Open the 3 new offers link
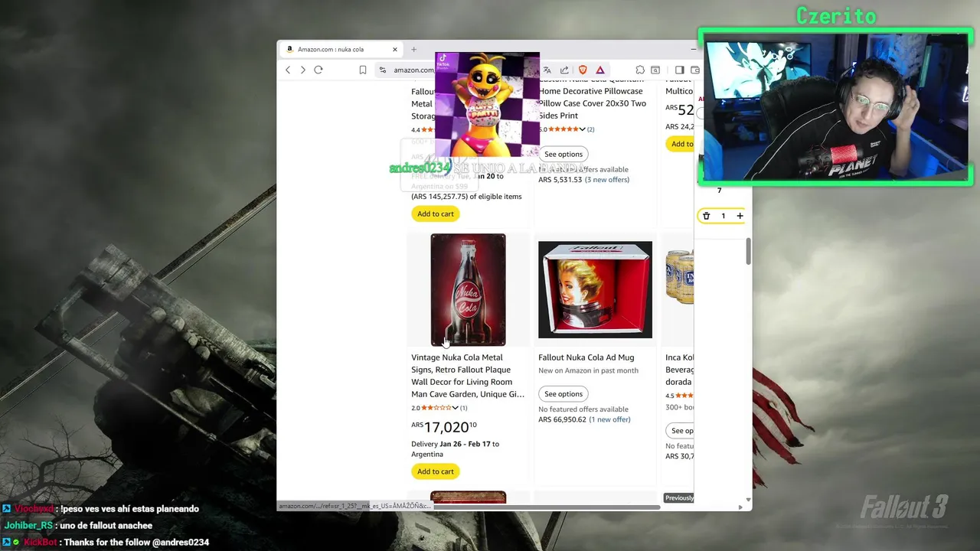The height and width of the screenshot is (551, 980). [607, 180]
